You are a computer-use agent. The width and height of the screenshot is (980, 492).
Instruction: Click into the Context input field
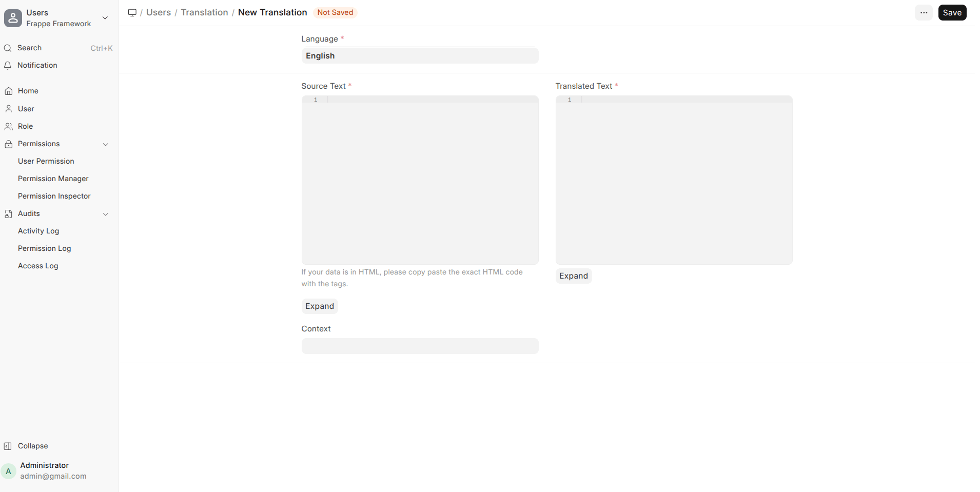tap(420, 346)
